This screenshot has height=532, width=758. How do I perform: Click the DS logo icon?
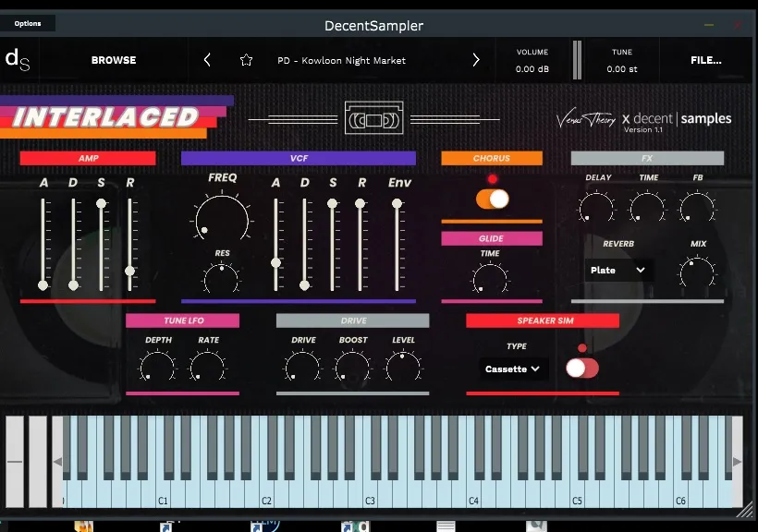[18, 60]
